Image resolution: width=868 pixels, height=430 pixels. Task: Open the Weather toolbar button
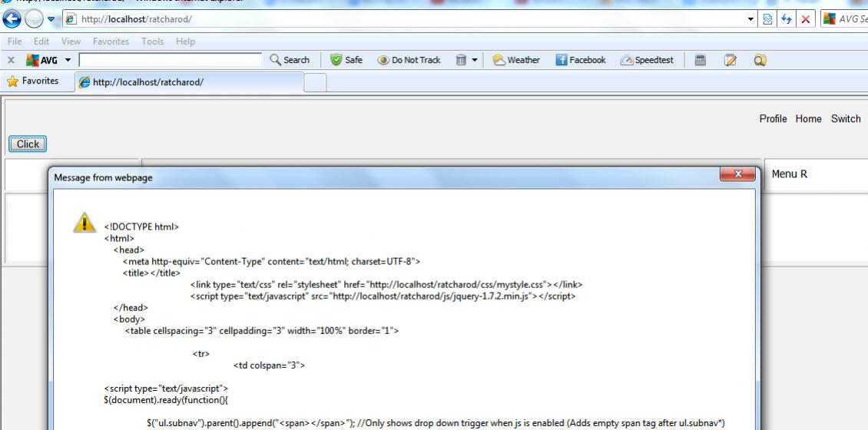tap(516, 60)
